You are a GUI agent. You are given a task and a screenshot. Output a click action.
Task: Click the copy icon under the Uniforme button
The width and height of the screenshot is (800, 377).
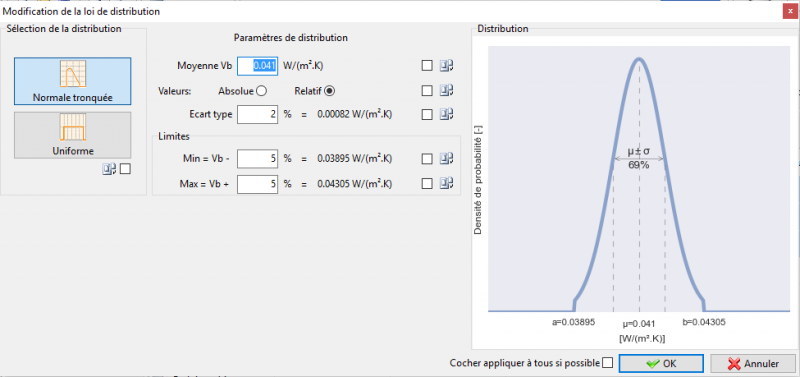tap(109, 169)
